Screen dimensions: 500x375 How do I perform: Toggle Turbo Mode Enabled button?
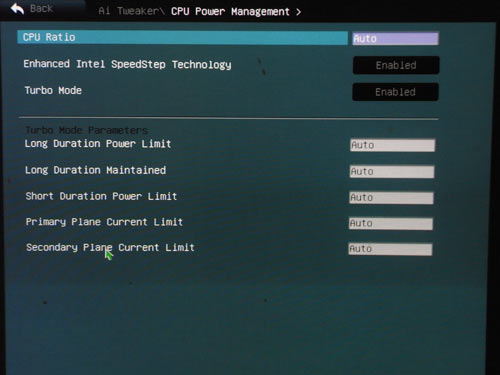coord(395,92)
